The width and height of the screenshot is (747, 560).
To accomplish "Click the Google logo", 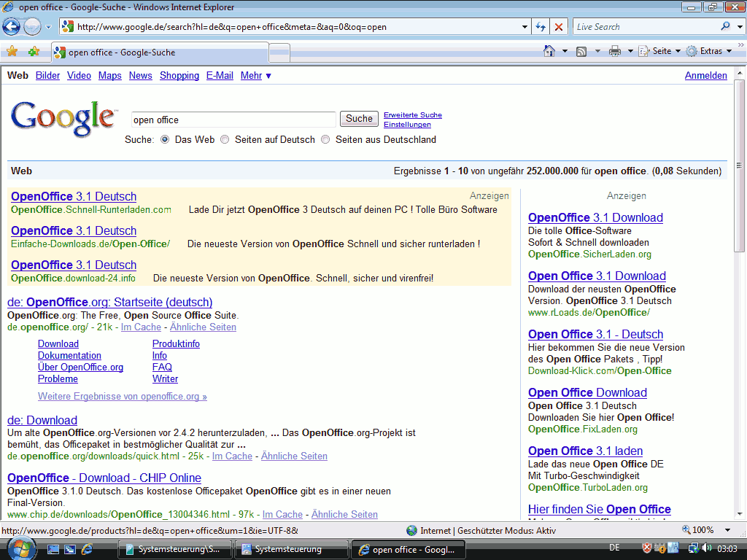I will (x=63, y=119).
